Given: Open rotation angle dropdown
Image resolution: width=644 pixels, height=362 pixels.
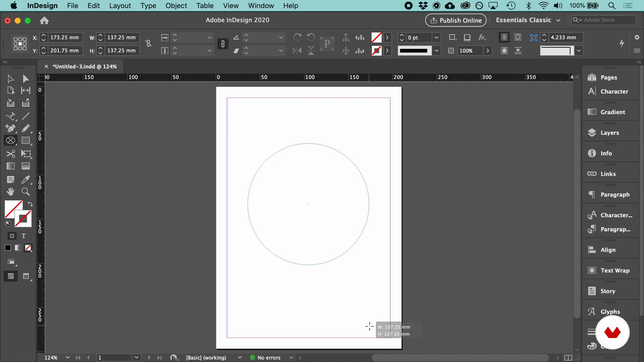Looking at the screenshot, I should tap(281, 38).
